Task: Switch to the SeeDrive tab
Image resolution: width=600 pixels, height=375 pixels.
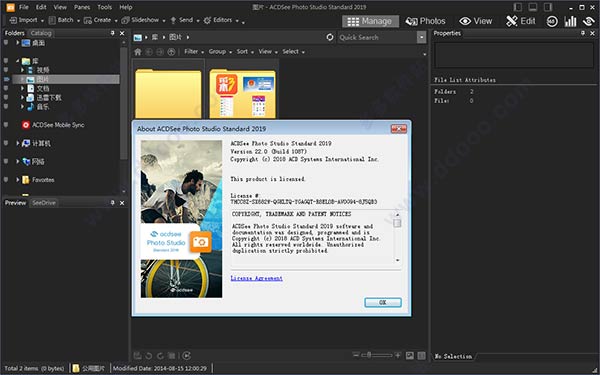Action: (x=44, y=203)
